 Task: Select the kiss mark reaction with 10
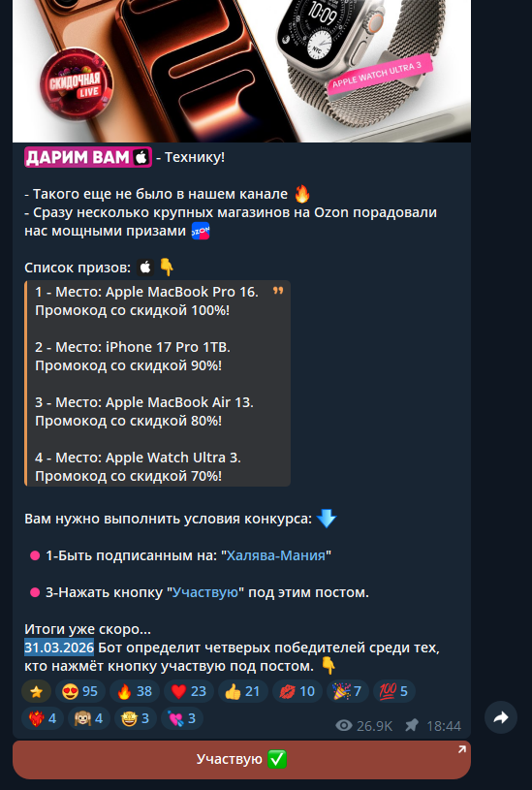[297, 691]
